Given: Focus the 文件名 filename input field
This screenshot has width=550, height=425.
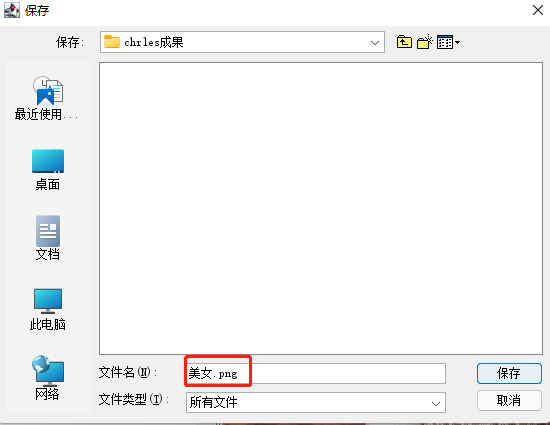Looking at the screenshot, I should (316, 373).
